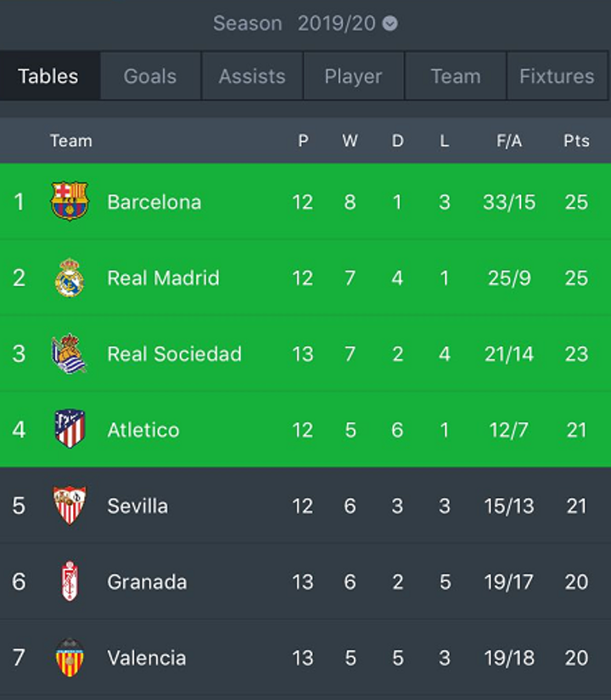This screenshot has height=700, width=611.
Task: Switch to the Assists tab
Action: (252, 76)
